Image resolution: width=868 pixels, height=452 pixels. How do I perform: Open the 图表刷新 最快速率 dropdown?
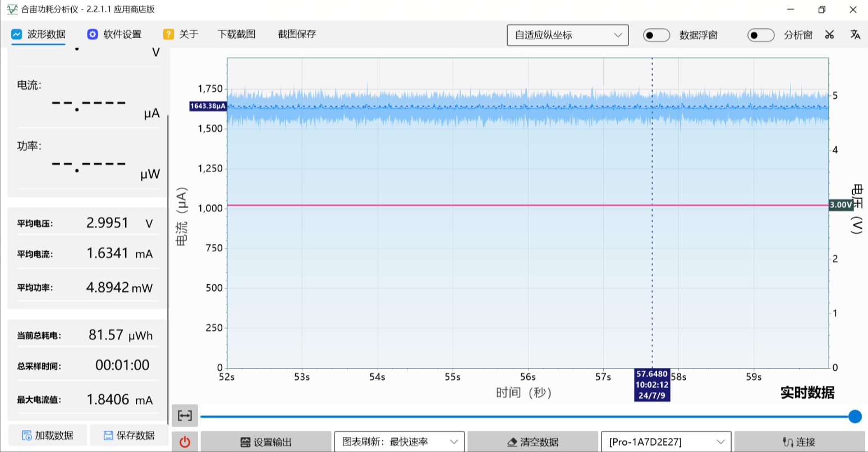point(399,442)
